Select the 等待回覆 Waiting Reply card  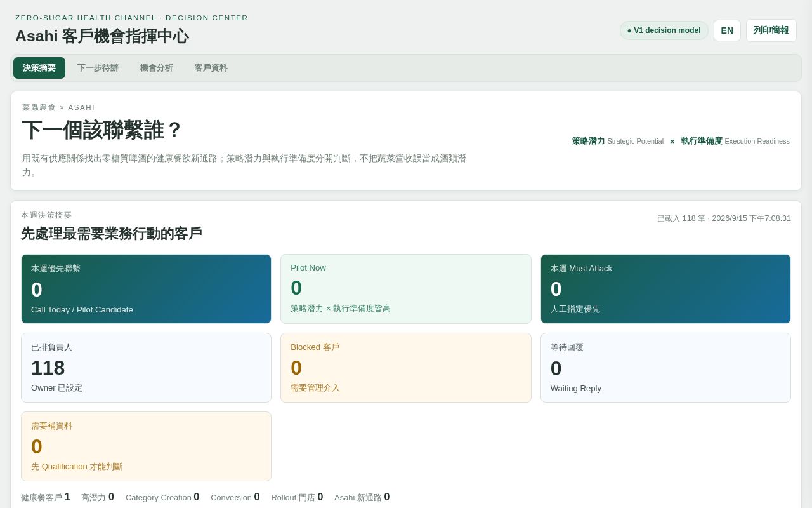665,368
